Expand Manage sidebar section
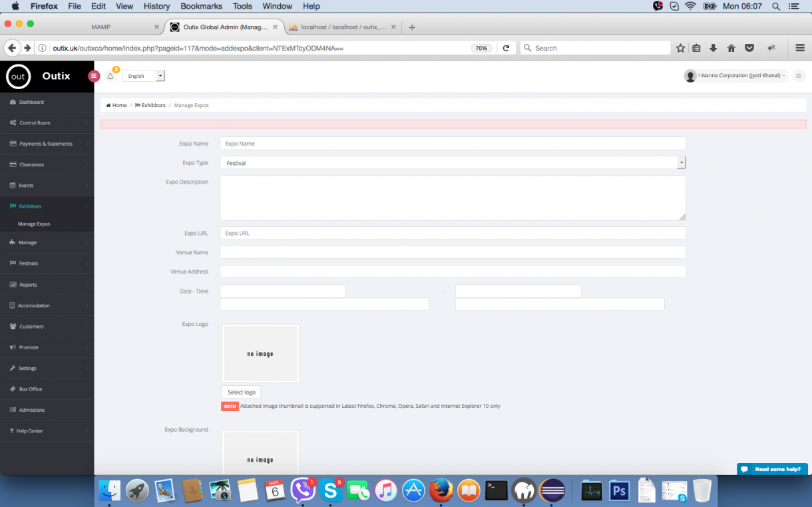The width and height of the screenshot is (812, 507). [x=47, y=242]
